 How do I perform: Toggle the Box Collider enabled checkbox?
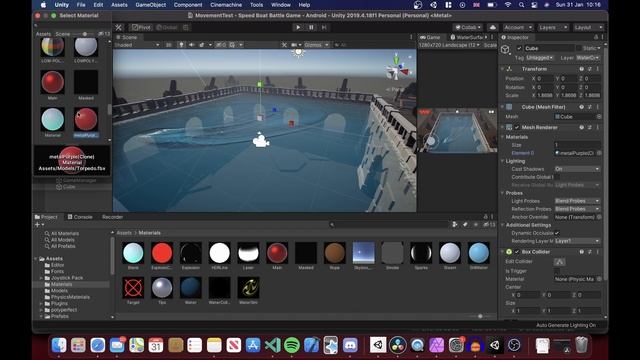pyautogui.click(x=517, y=252)
